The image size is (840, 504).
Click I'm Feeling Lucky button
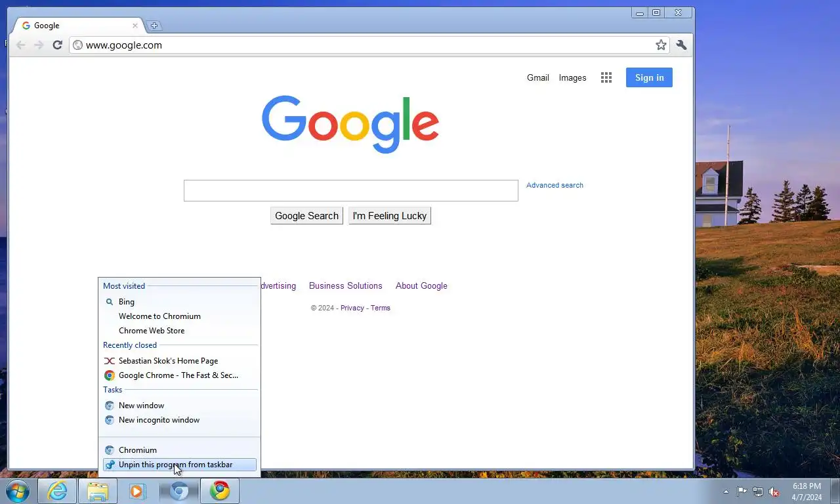(x=390, y=216)
